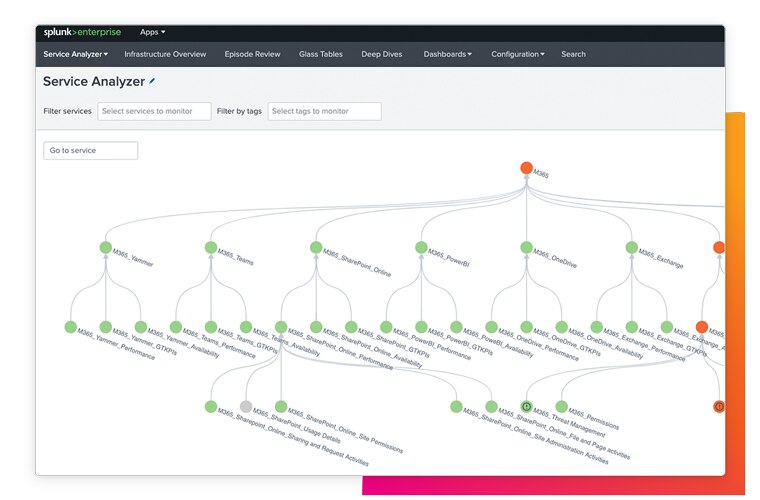760x500 pixels.
Task: Select the M365_PoweBI_Availability node
Action: point(456,327)
